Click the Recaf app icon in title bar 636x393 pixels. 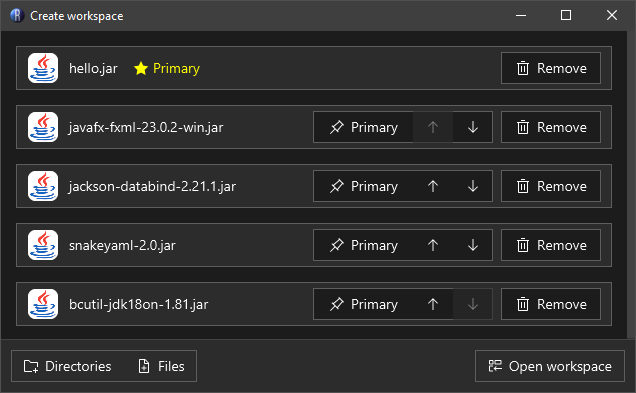[x=17, y=15]
